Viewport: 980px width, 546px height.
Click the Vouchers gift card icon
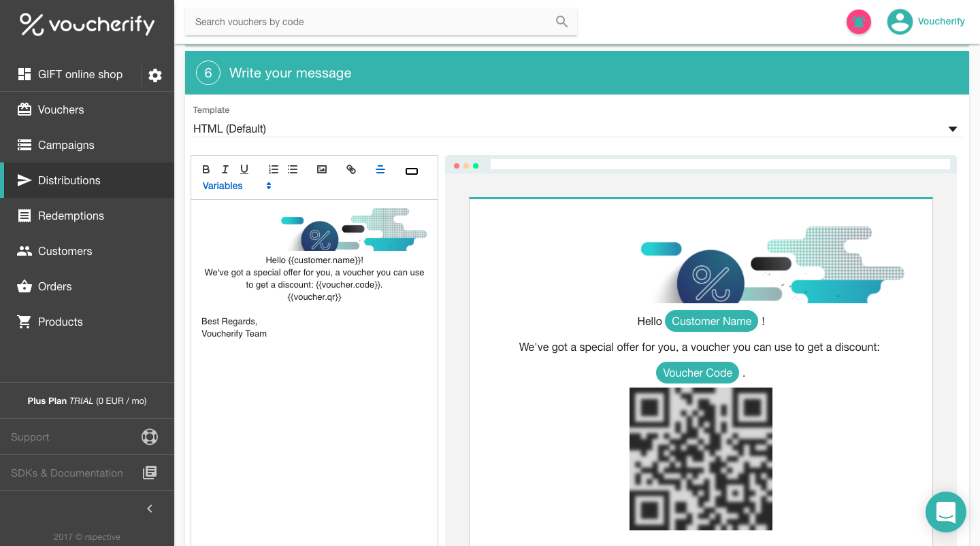pyautogui.click(x=24, y=109)
